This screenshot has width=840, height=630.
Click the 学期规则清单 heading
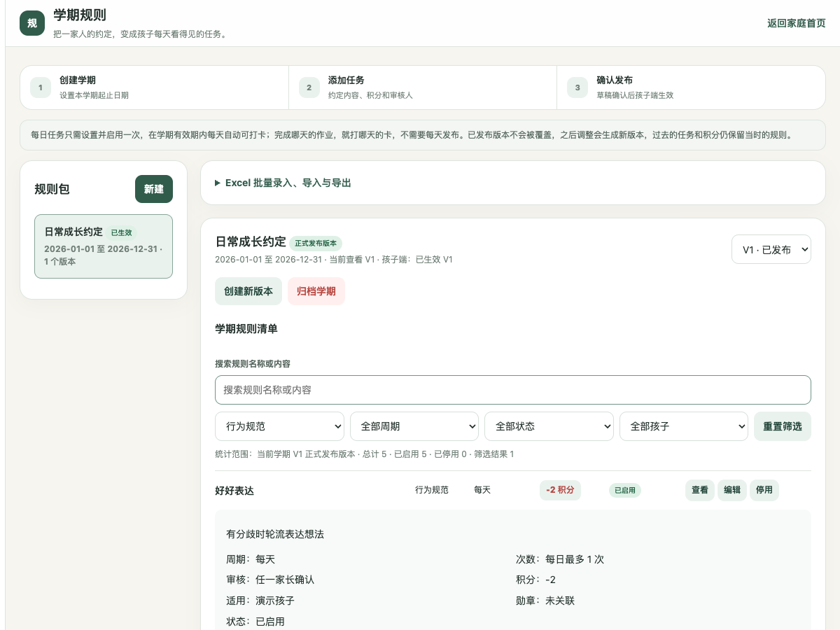246,328
